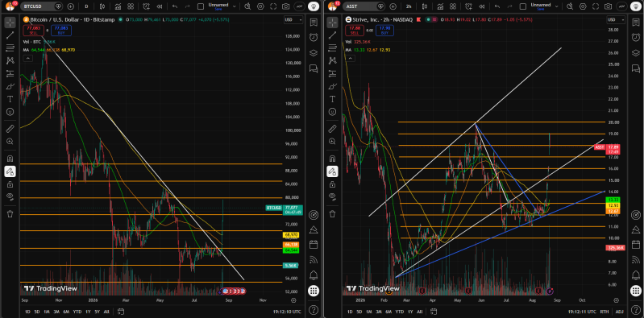The height and width of the screenshot is (318, 644).
Task: Toggle magnet mode on the ASST chart
Action: point(332,159)
